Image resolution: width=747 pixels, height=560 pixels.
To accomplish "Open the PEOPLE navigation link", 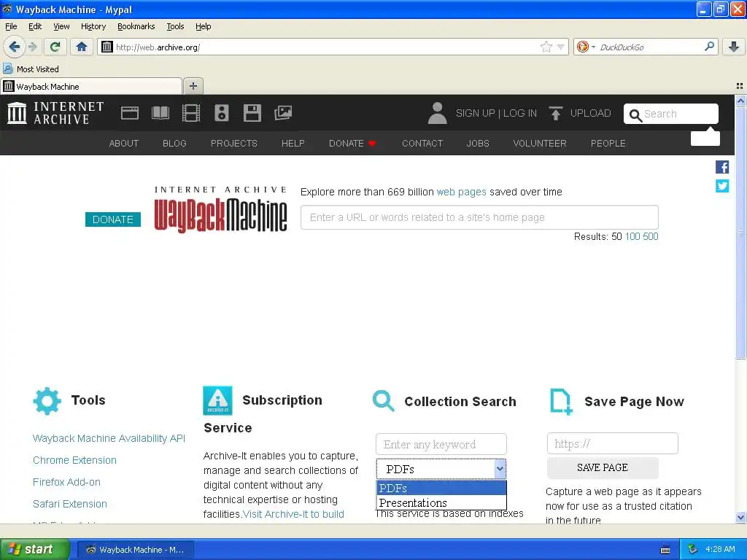I will tap(608, 144).
